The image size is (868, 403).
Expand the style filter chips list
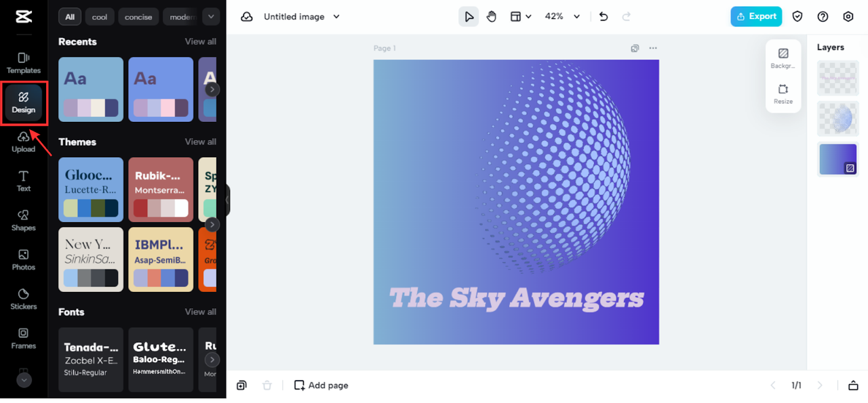click(211, 17)
